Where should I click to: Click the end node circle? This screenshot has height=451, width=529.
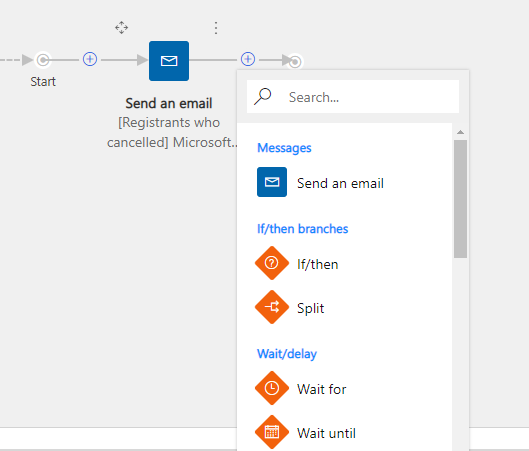point(295,62)
